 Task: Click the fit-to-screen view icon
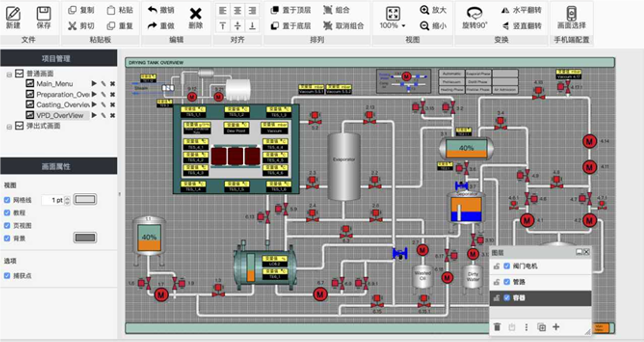pos(393,13)
